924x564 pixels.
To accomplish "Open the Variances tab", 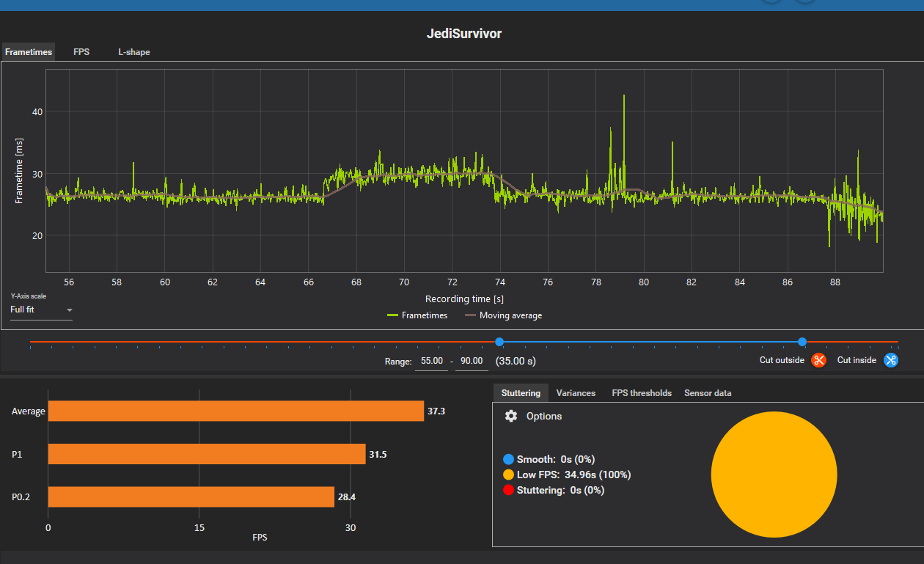I will [576, 393].
